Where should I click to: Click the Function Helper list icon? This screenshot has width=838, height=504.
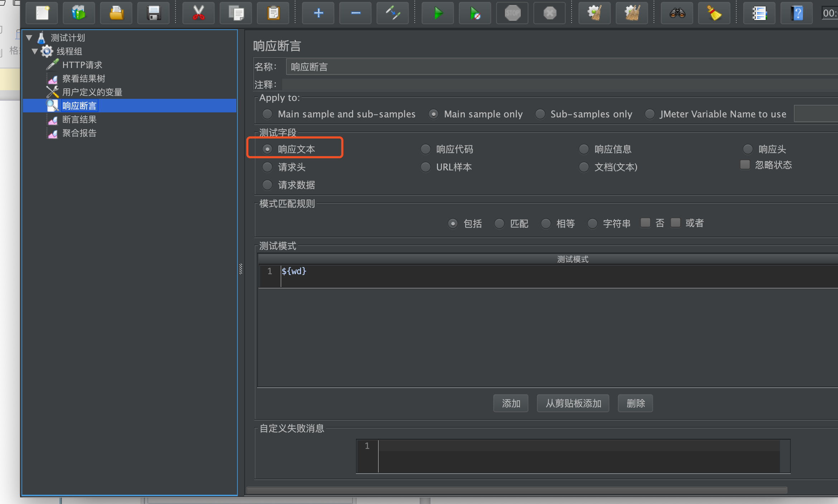point(759,13)
